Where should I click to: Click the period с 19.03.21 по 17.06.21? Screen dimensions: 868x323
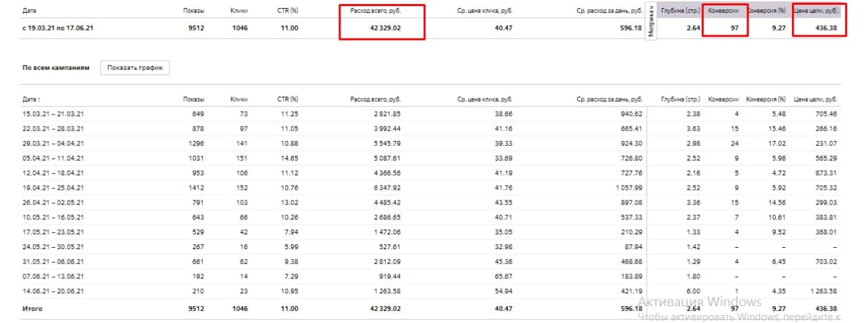57,28
